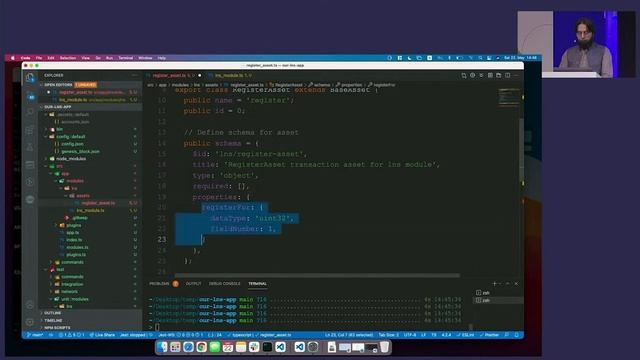Maximize the terminal panel size
The height and width of the screenshot is (360, 640).
point(508,283)
